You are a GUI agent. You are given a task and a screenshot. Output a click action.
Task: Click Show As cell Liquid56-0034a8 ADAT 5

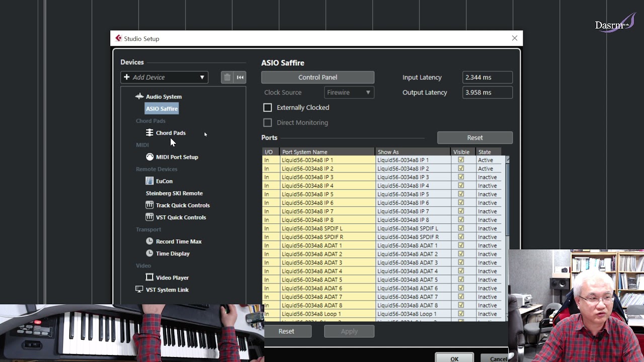point(413,280)
